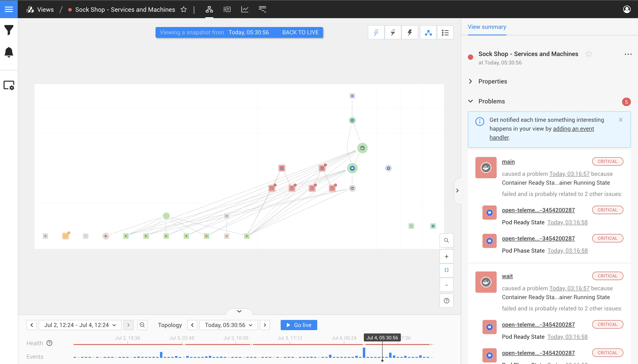638x364 pixels.
Task: Zoom in on the topology
Action: (x=446, y=256)
